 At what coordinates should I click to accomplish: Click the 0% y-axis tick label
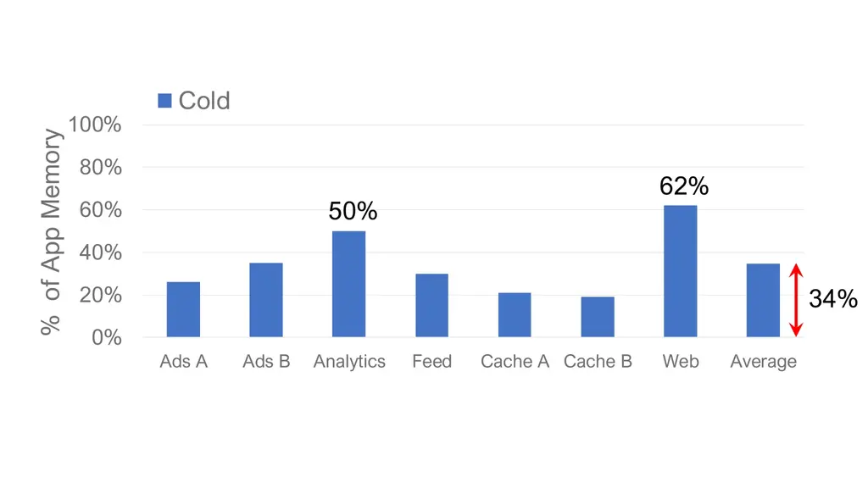click(x=106, y=338)
